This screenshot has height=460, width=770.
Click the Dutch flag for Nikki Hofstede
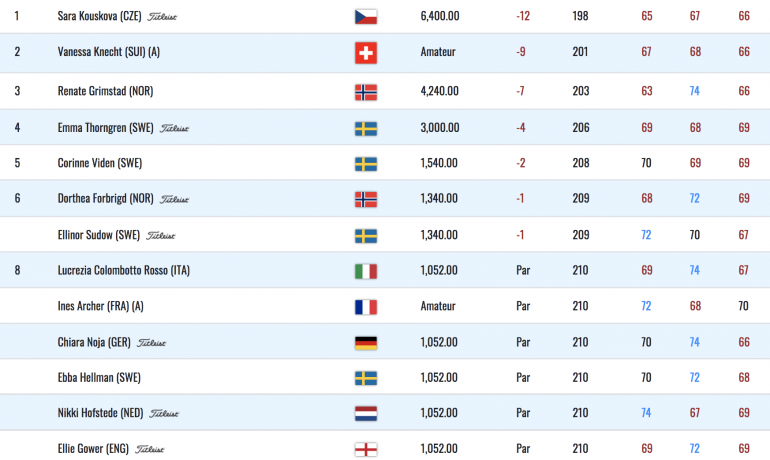coord(366,413)
